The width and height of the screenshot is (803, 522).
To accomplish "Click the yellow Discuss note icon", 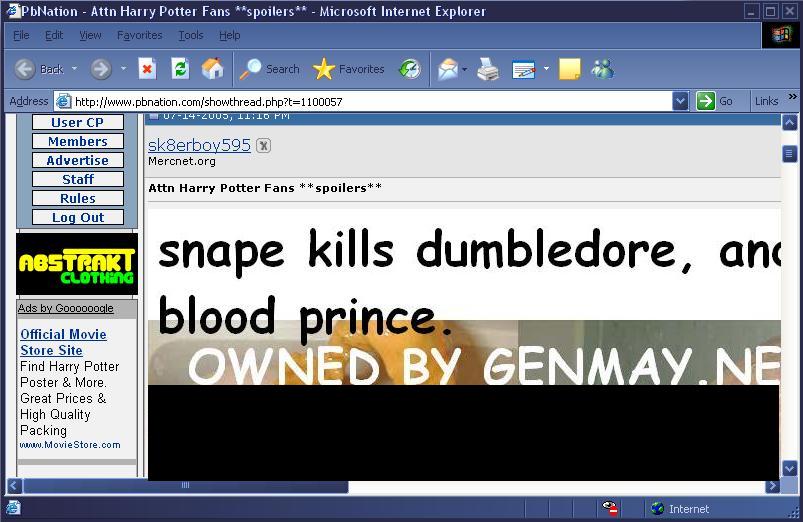I will tap(569, 69).
